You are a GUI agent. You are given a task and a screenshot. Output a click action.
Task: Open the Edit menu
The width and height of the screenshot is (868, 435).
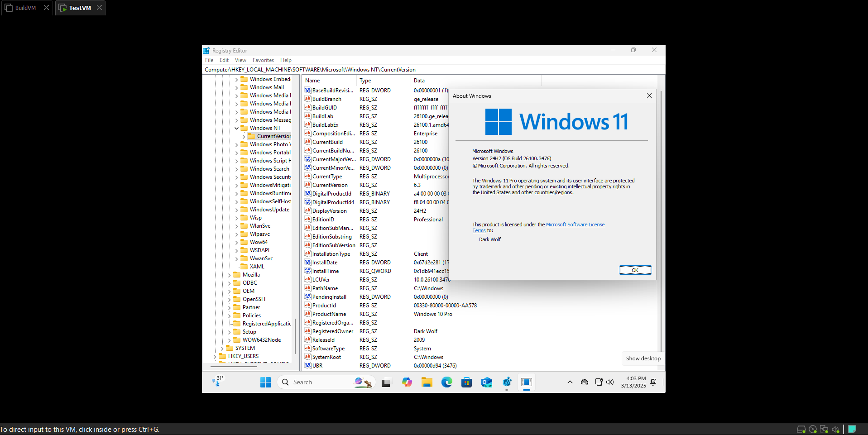click(224, 60)
